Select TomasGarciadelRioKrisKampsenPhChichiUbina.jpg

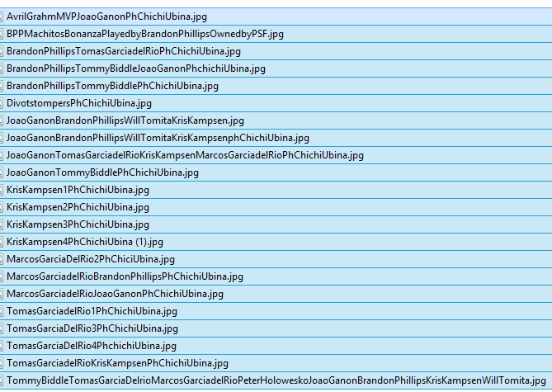coord(117,363)
